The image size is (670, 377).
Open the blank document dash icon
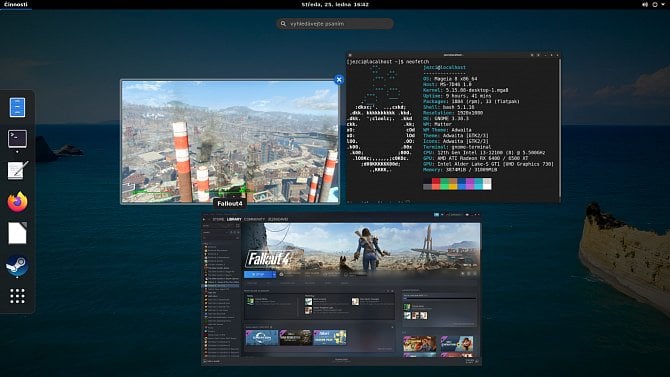[x=18, y=233]
